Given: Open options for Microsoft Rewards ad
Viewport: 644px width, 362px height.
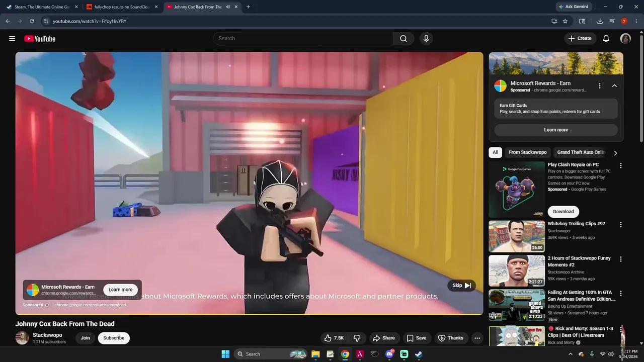Looking at the screenshot, I should point(599,86).
